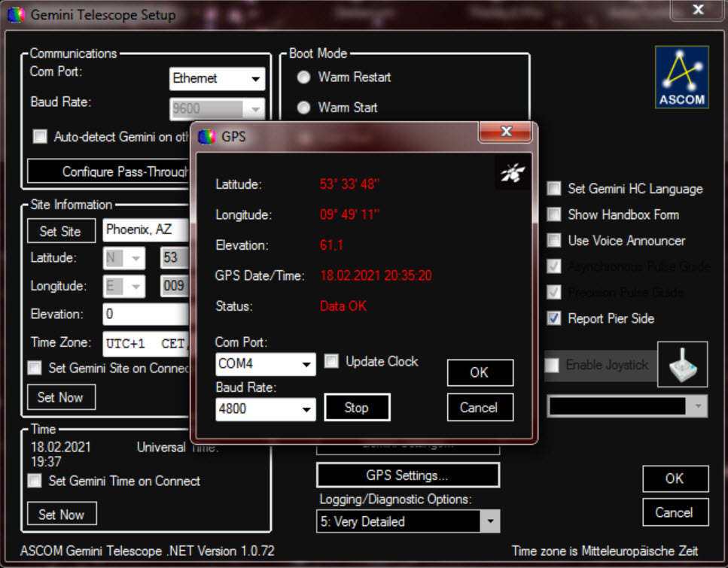
Task: Click the satellite icon in GPS dialog
Action: (513, 172)
